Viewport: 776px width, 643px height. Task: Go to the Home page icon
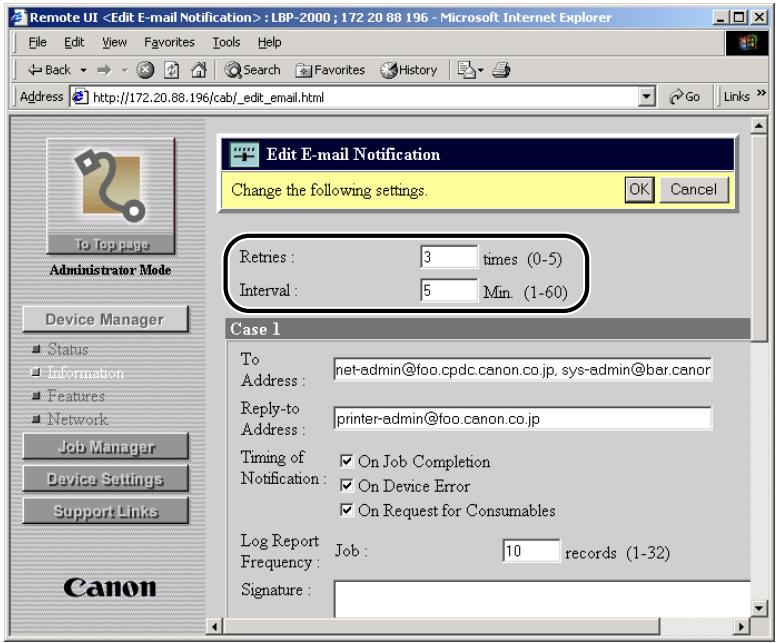coord(198,70)
